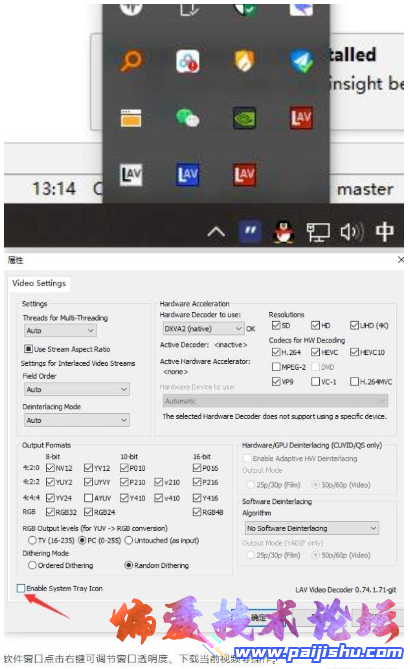410x669 pixels.
Task: Click the Chinese input method indicator
Action: (384, 232)
